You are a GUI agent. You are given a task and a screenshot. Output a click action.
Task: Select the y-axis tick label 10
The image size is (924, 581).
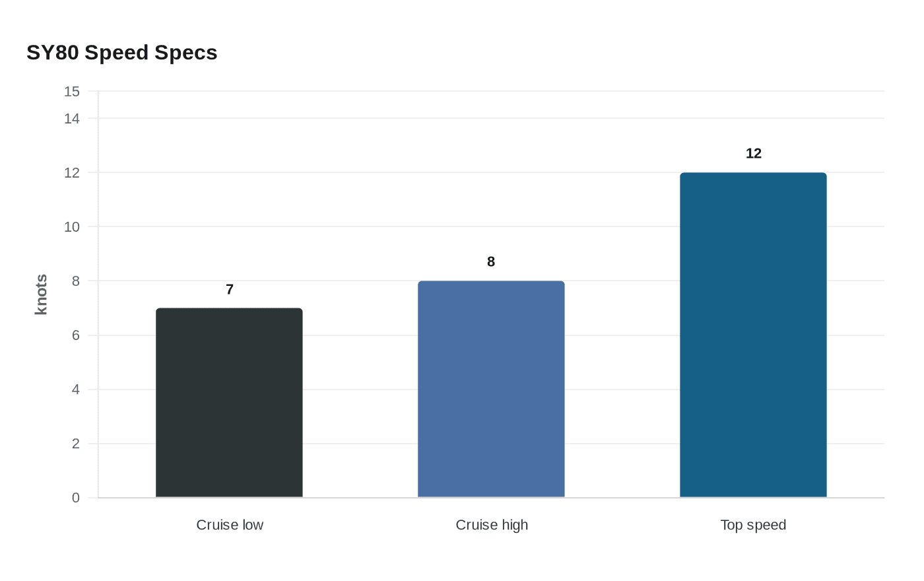point(72,227)
